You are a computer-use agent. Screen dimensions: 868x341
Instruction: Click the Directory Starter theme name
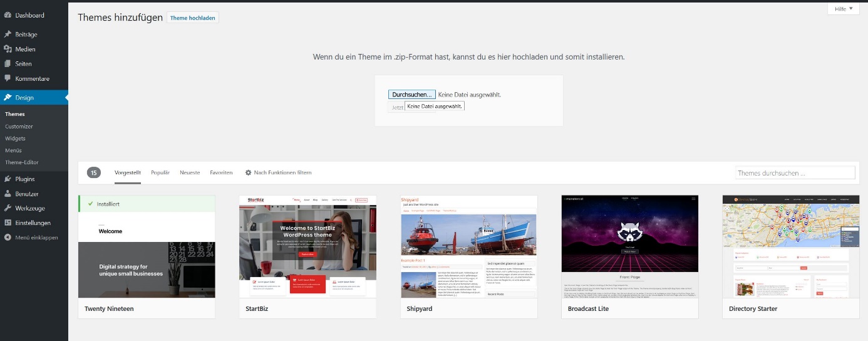(753, 308)
